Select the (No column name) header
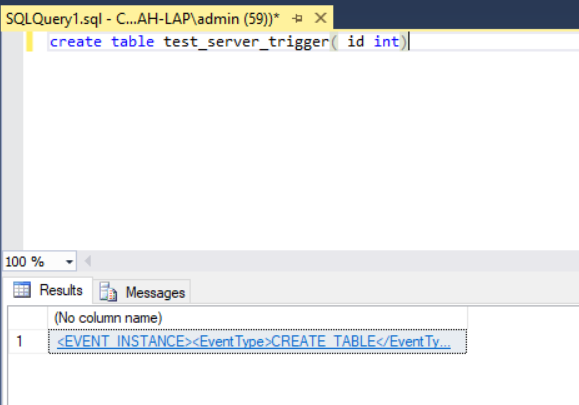This screenshot has height=405, width=579. [x=257, y=318]
